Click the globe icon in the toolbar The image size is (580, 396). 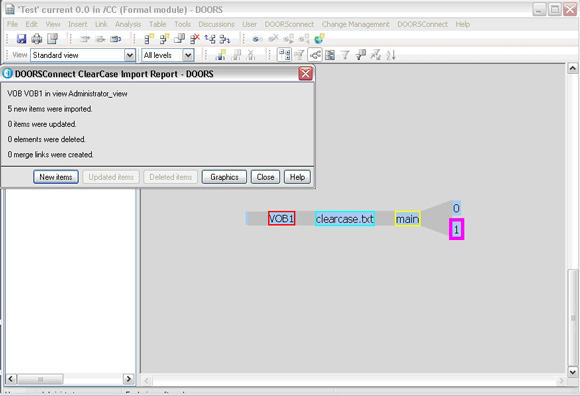319,38
